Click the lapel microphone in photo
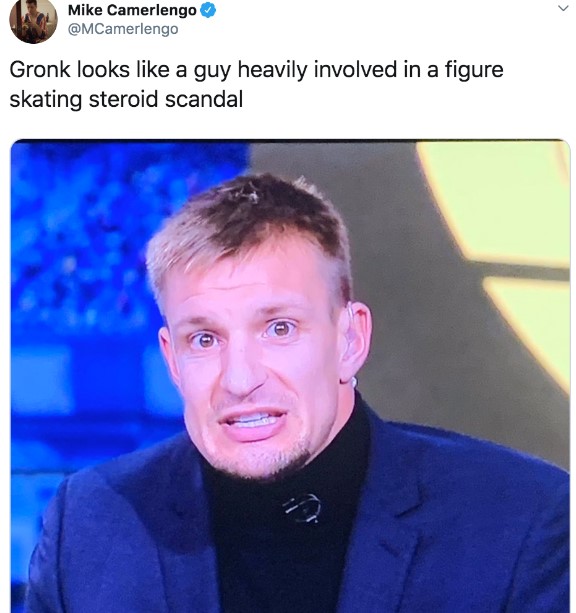The width and height of the screenshot is (576, 613). coord(302,508)
